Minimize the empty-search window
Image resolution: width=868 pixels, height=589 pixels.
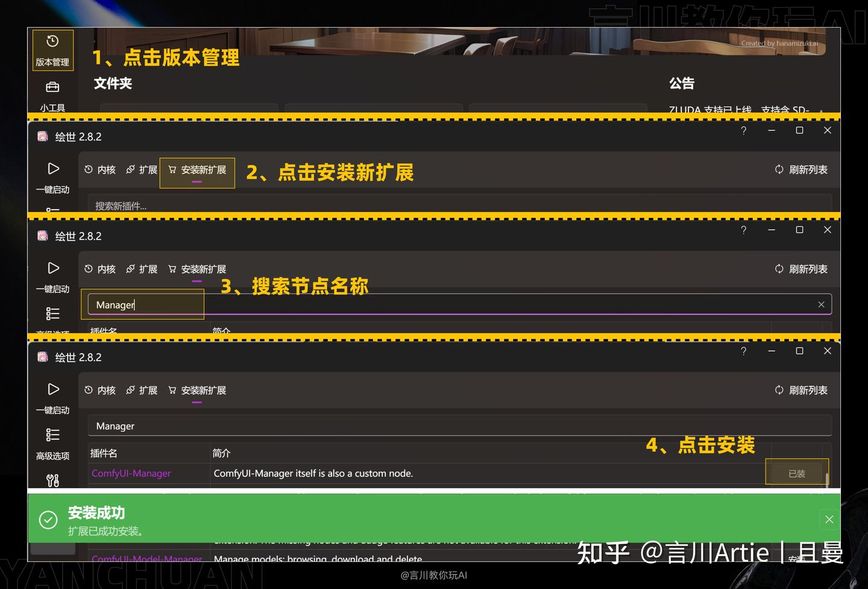(772, 131)
